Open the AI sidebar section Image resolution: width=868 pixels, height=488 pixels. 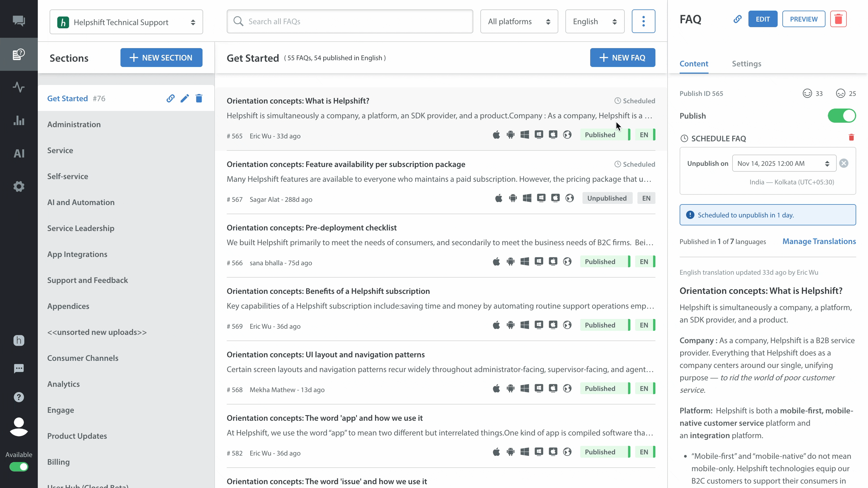(19, 154)
